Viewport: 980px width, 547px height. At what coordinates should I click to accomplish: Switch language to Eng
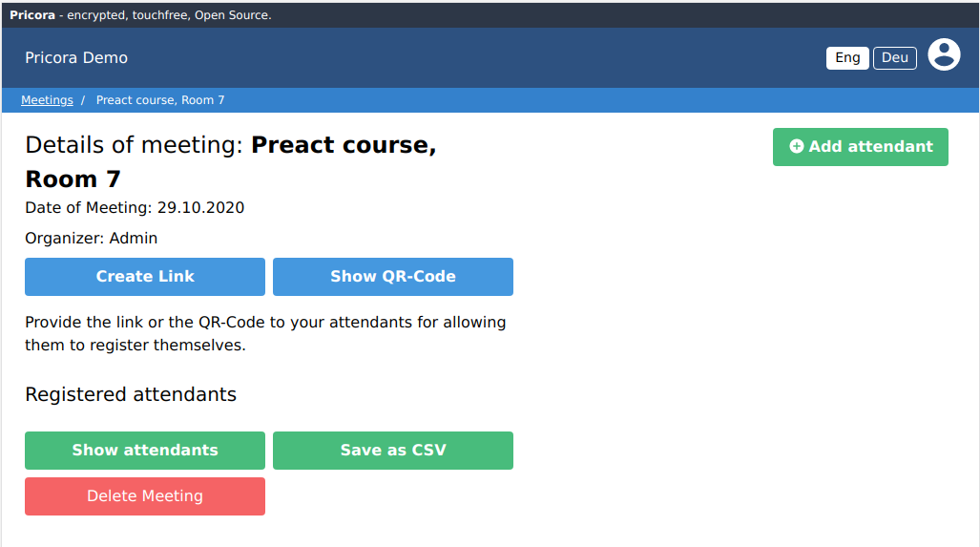click(847, 58)
